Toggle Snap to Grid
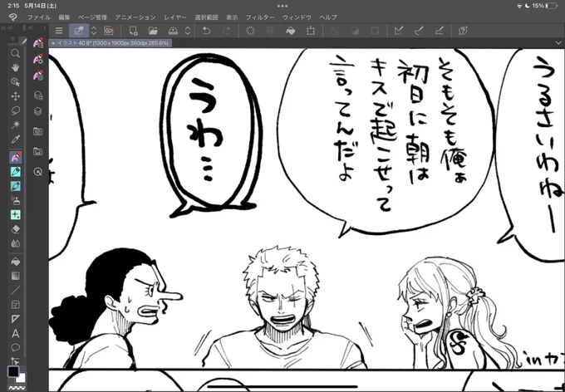This screenshot has width=565, height=392. pyautogui.click(x=439, y=31)
